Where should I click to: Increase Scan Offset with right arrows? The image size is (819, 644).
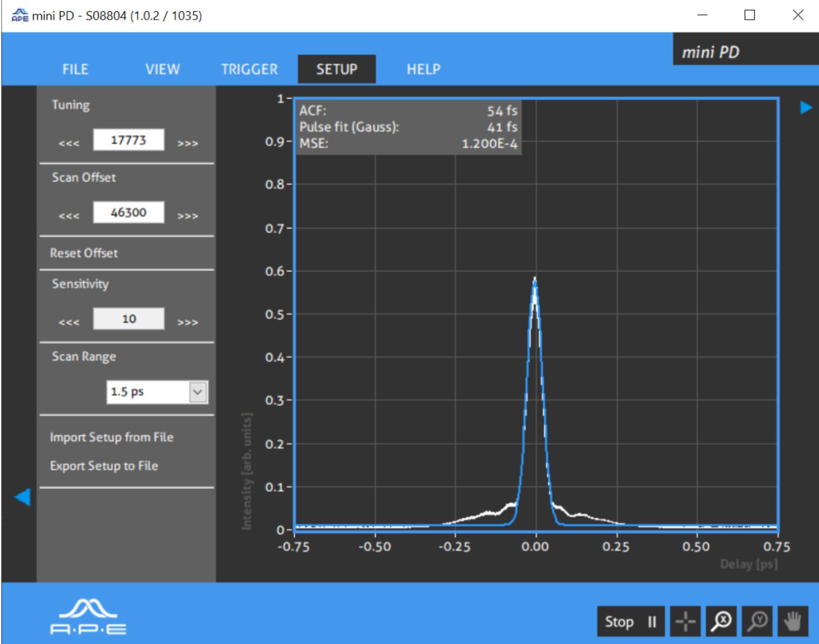coord(188,216)
